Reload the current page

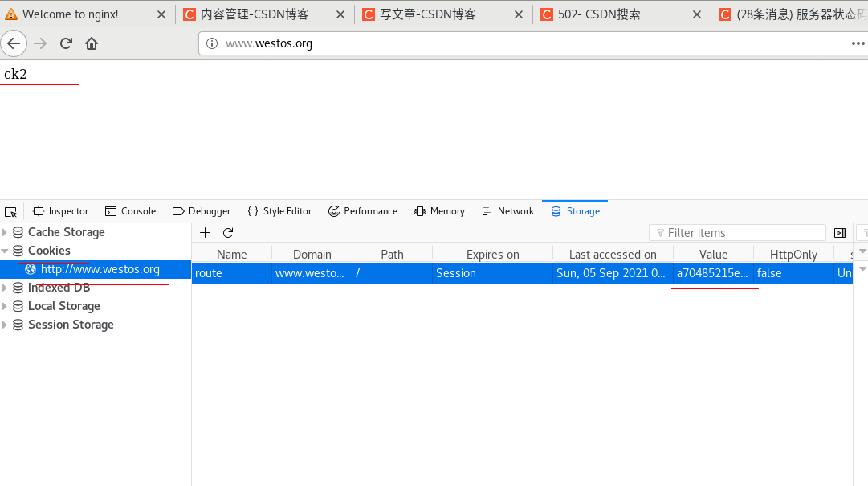[66, 43]
